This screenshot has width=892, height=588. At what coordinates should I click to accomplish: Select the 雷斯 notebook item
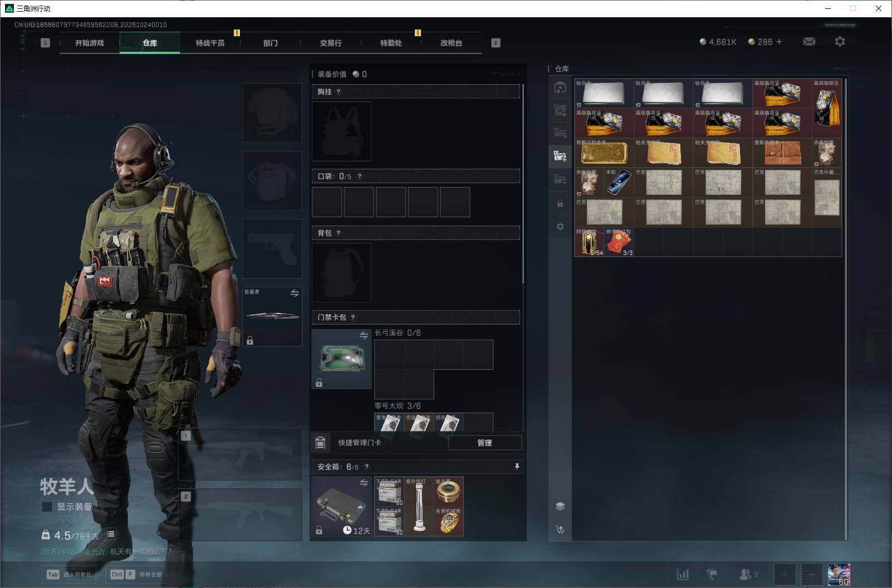782,153
